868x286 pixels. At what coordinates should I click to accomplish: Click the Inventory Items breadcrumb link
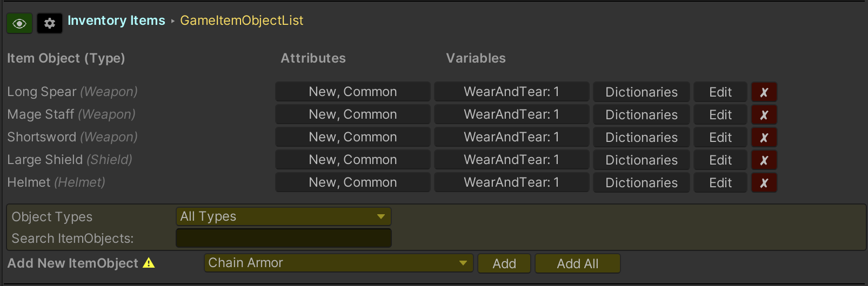point(116,21)
